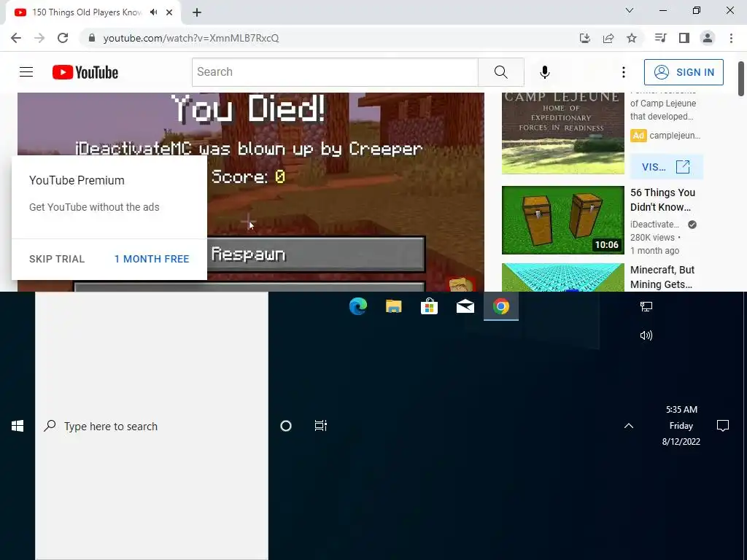Launch Microsoft Edge from the taskbar
The width and height of the screenshot is (747, 560).
coord(357,306)
